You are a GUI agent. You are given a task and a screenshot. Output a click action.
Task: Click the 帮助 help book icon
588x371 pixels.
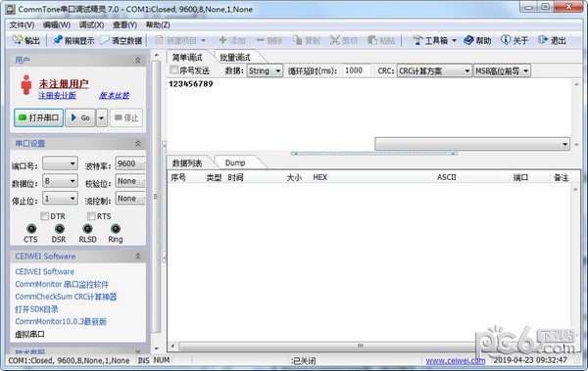[468, 40]
